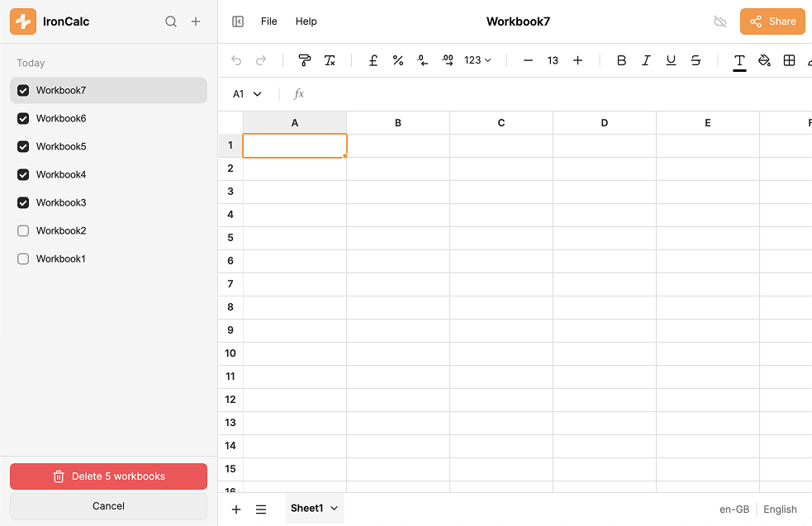The width and height of the screenshot is (812, 526).
Task: Click the redo arrow icon
Action: (x=261, y=60)
